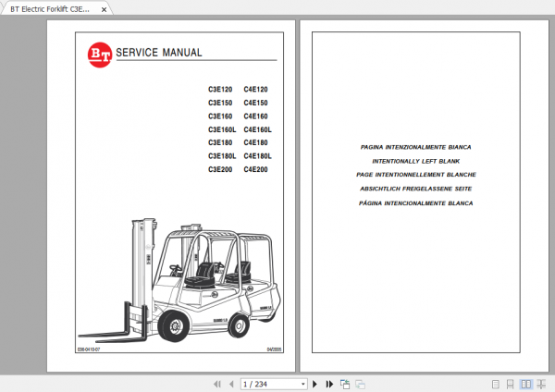The width and height of the screenshot is (555, 392).
Task: Click the model text C3E120
Action: click(220, 89)
